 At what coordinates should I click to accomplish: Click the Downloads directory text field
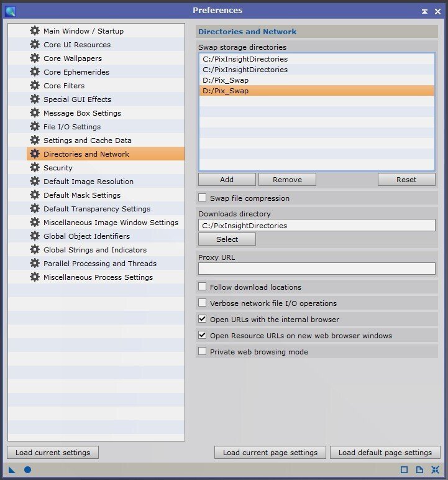(317, 225)
